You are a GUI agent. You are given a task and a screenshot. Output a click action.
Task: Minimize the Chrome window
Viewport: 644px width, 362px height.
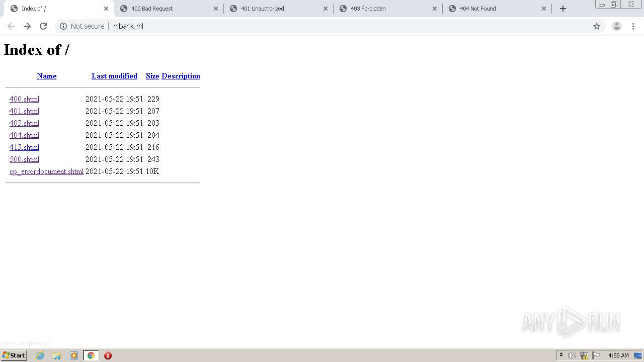(602, 5)
